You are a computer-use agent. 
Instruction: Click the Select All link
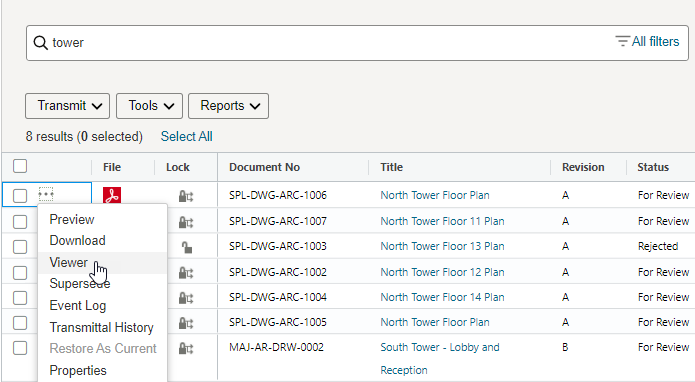click(187, 136)
